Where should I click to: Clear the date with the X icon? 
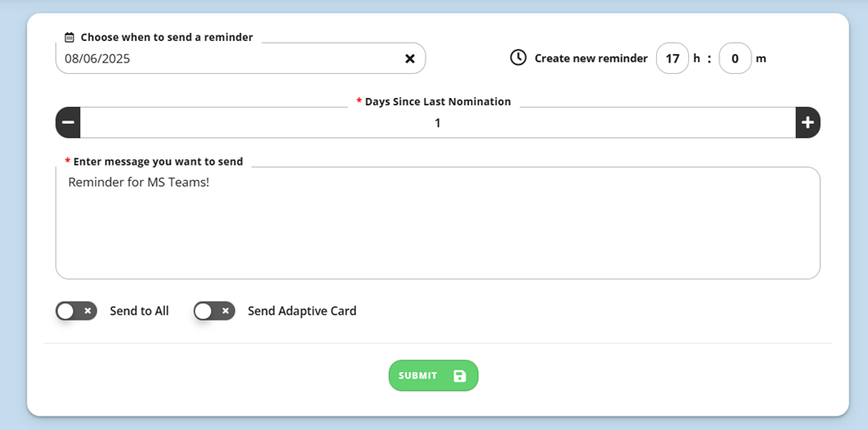(x=410, y=59)
